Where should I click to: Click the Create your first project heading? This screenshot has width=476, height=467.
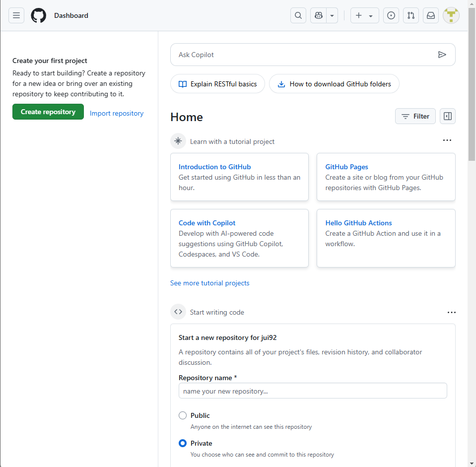coord(50,61)
